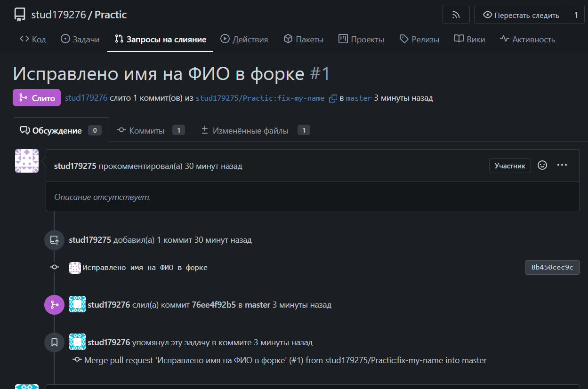Go to the Вики tab
The image size is (588, 389).
click(x=469, y=40)
